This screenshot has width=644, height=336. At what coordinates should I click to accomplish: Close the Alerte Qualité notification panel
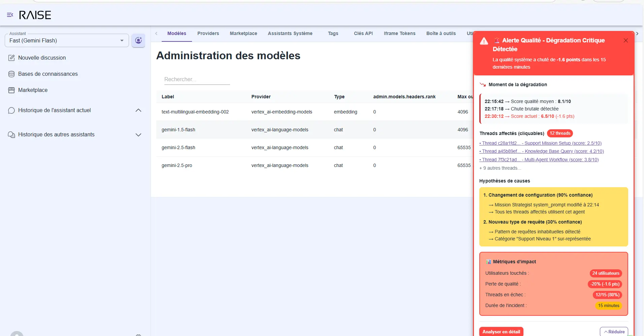pyautogui.click(x=625, y=40)
